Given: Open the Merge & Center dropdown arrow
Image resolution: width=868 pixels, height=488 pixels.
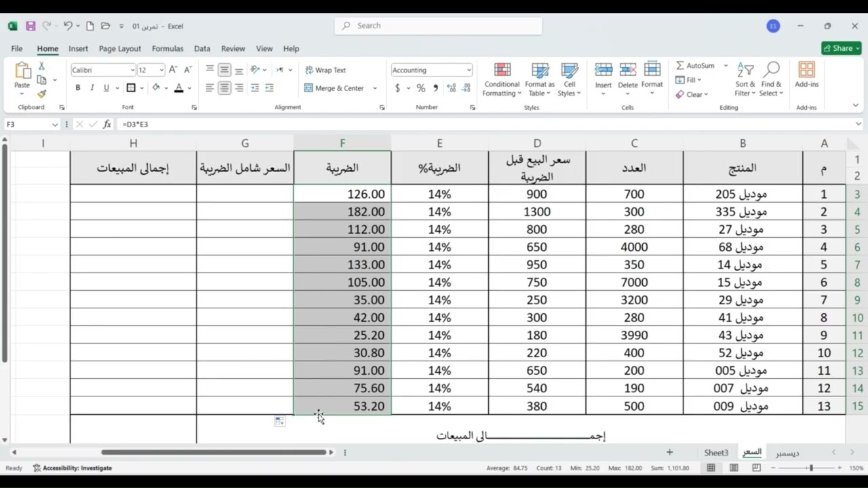Looking at the screenshot, I should tap(375, 88).
